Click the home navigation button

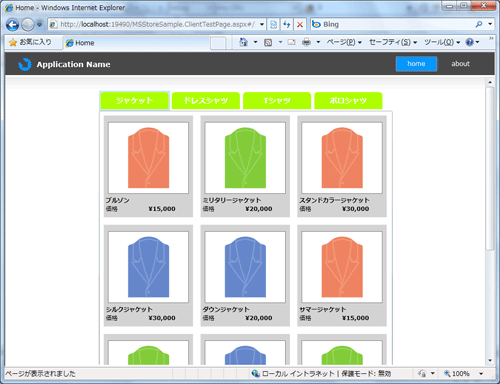[x=416, y=64]
